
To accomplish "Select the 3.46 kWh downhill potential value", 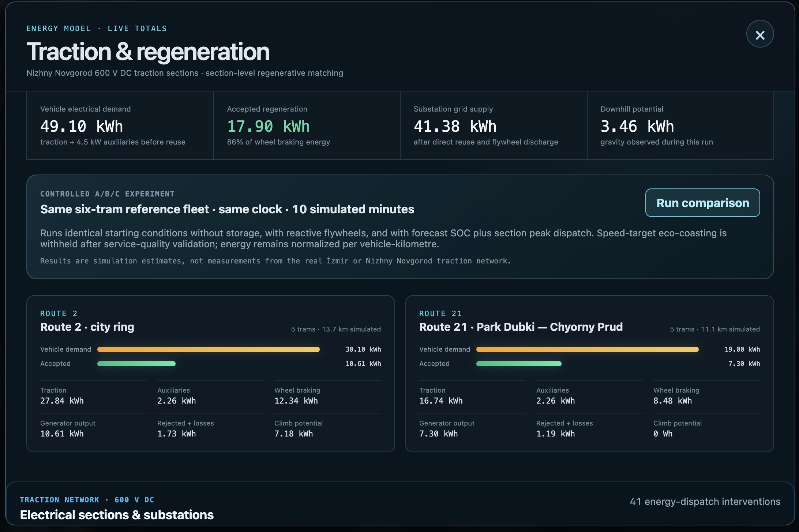I will pos(637,127).
